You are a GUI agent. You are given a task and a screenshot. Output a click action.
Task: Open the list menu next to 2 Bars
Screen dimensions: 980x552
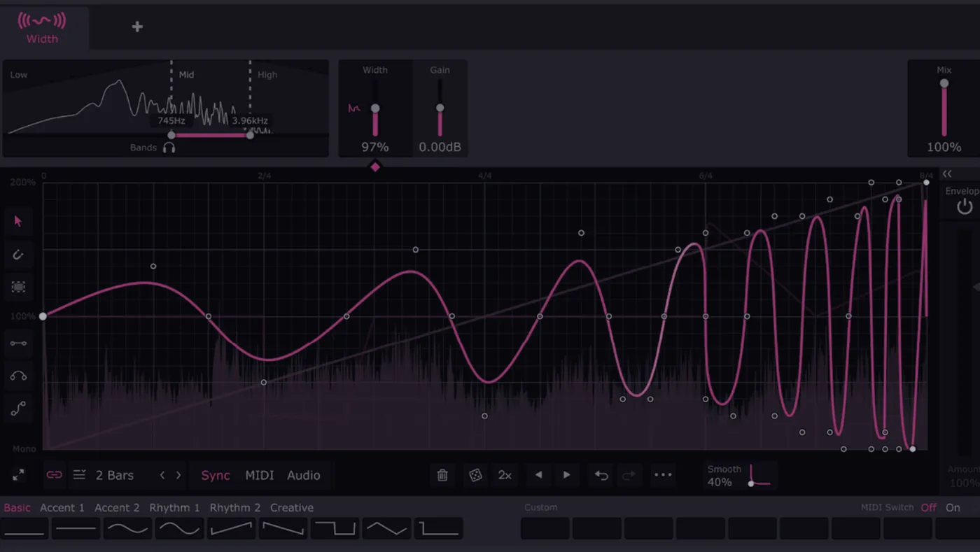[x=79, y=475]
